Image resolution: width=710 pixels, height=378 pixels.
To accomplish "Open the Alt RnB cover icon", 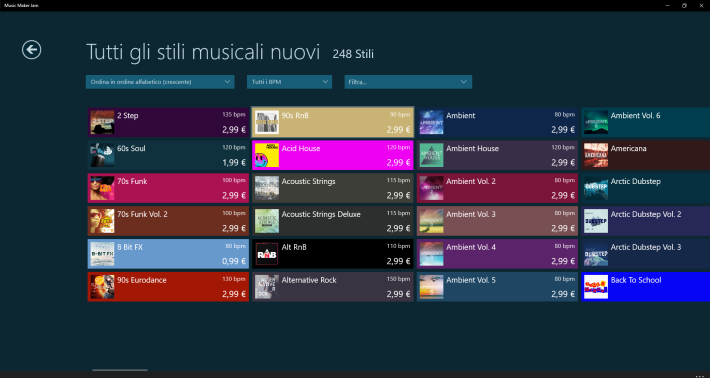I will coord(267,254).
